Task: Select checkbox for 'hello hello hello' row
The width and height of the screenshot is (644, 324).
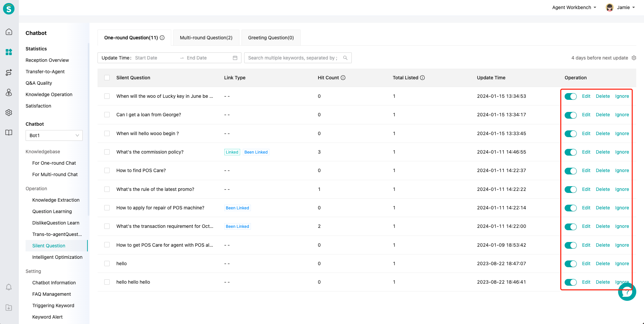Action: coord(107,282)
